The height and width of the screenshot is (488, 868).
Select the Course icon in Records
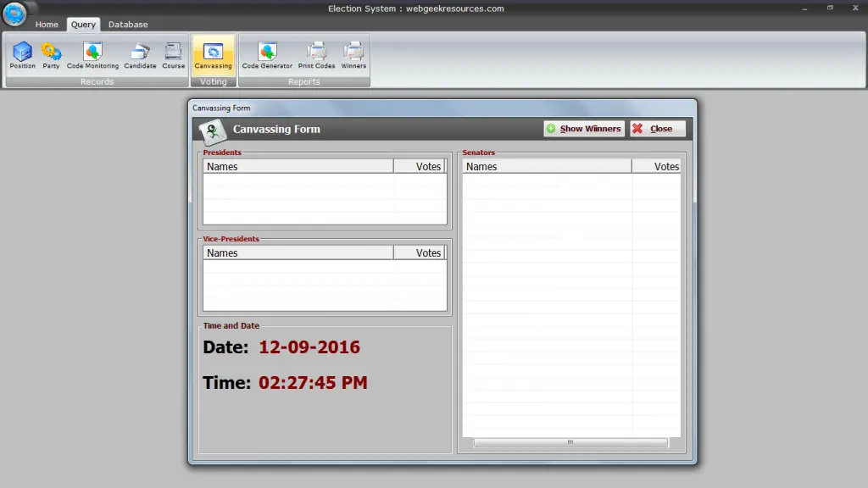coord(173,55)
